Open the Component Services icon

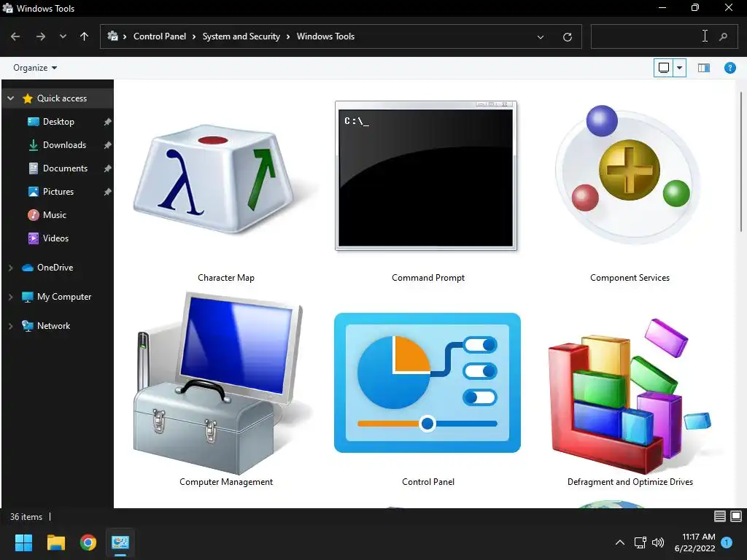coord(628,175)
